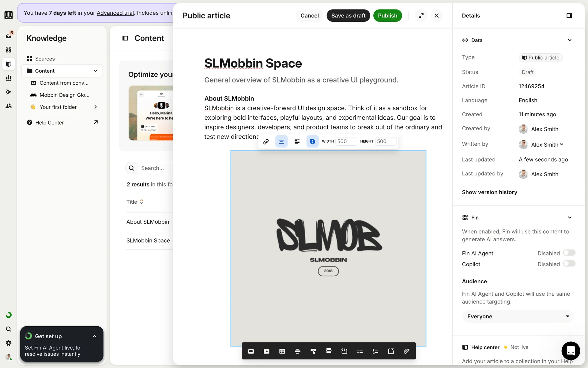Toggle the Details side panel icon
This screenshot has width=588, height=368.
(569, 16)
